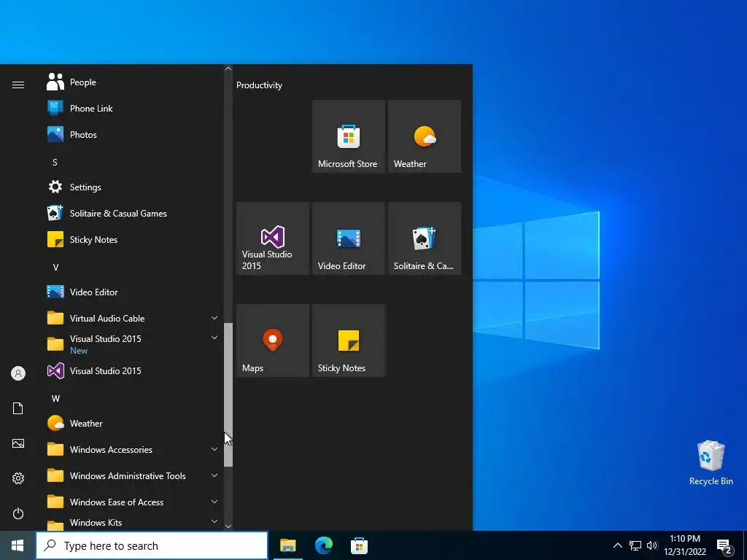Click the Settings gear in the Start sidebar
The width and height of the screenshot is (747, 560).
point(18,478)
